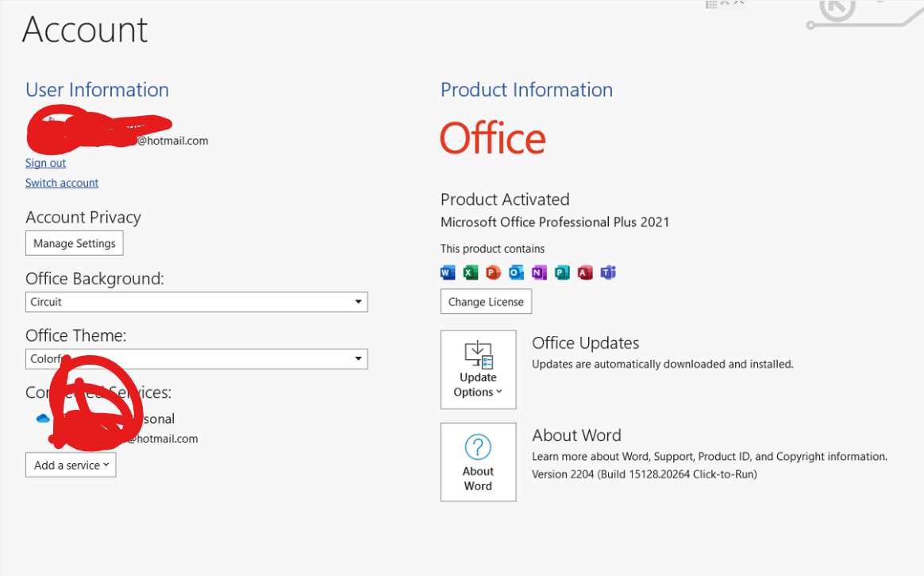Click the Product Activated text
This screenshot has height=576, width=924.
[505, 199]
